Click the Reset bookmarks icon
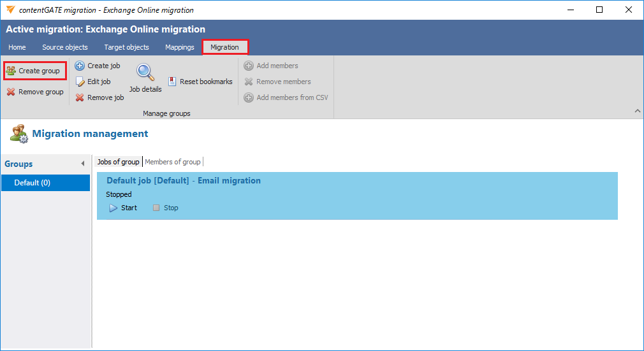Screen dimensions: 644x351 pos(173,82)
